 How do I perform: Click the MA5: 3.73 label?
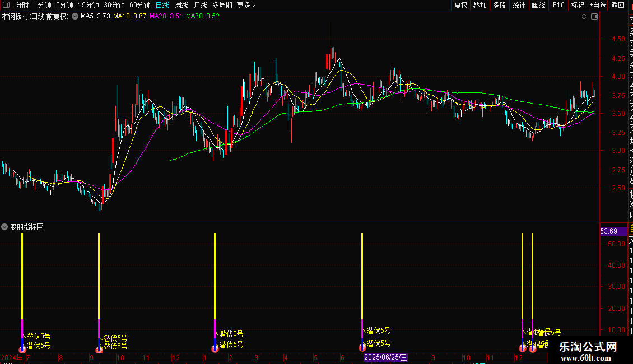pos(95,16)
